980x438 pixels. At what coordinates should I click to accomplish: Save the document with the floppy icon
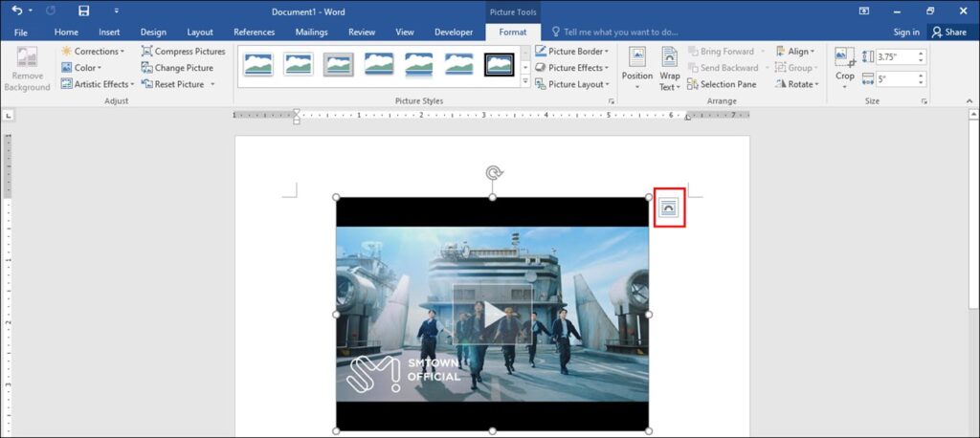84,11
